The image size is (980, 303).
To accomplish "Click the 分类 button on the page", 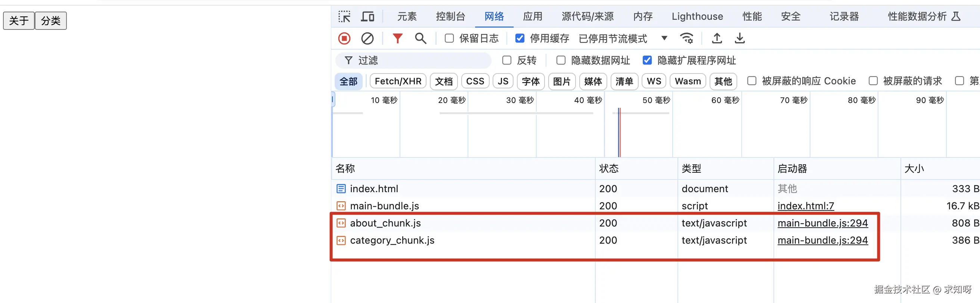I will point(50,21).
